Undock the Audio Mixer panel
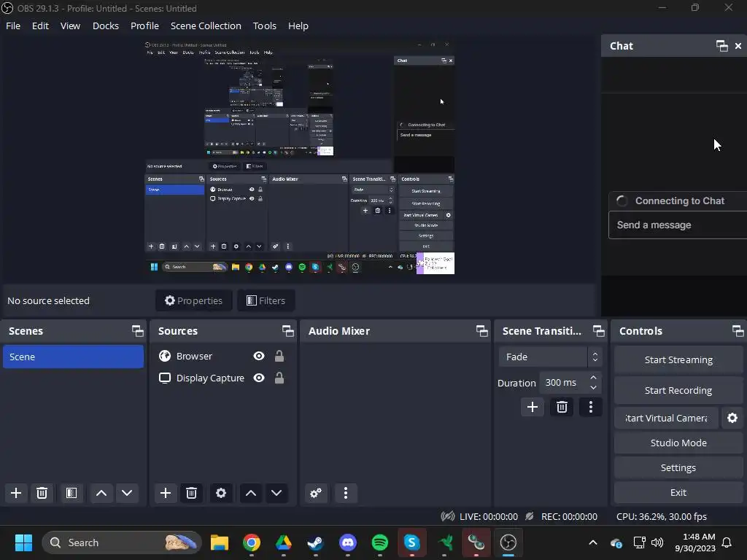Image resolution: width=747 pixels, height=560 pixels. click(482, 331)
